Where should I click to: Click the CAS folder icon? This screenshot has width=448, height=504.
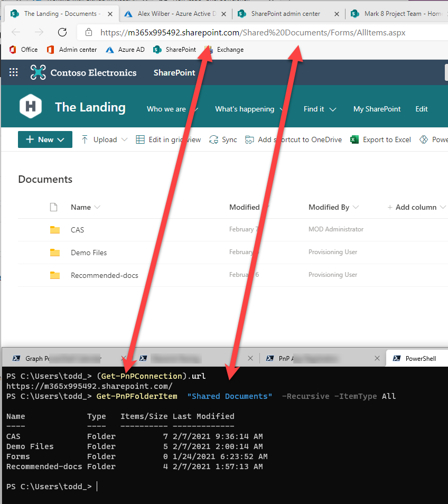(55, 229)
